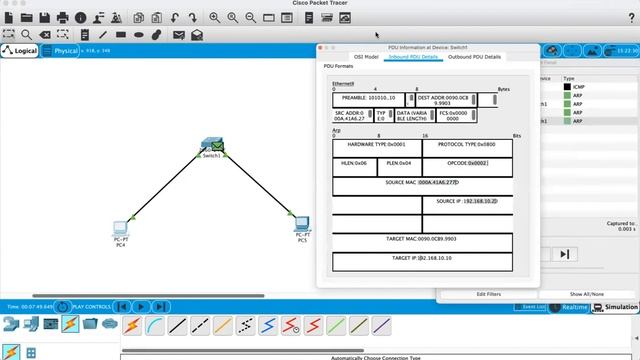The width and height of the screenshot is (640, 360).
Task: Choose the Draw Ellipse tool
Action: coord(139,35)
